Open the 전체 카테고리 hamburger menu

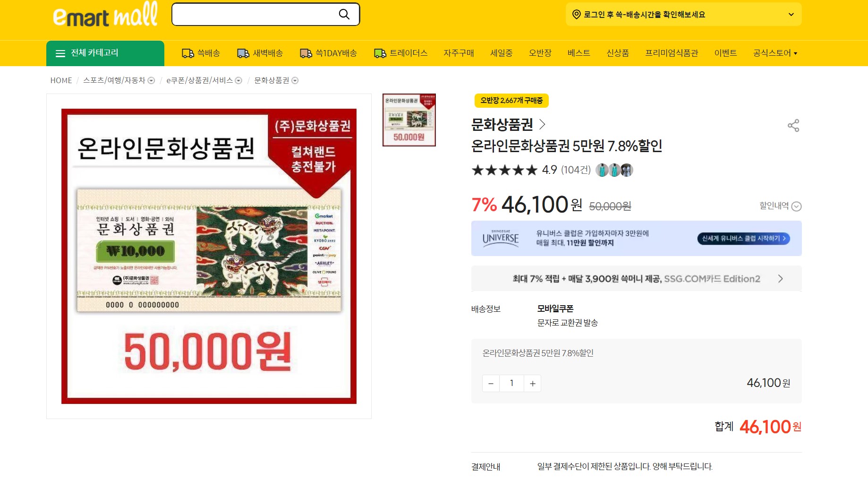click(x=60, y=53)
